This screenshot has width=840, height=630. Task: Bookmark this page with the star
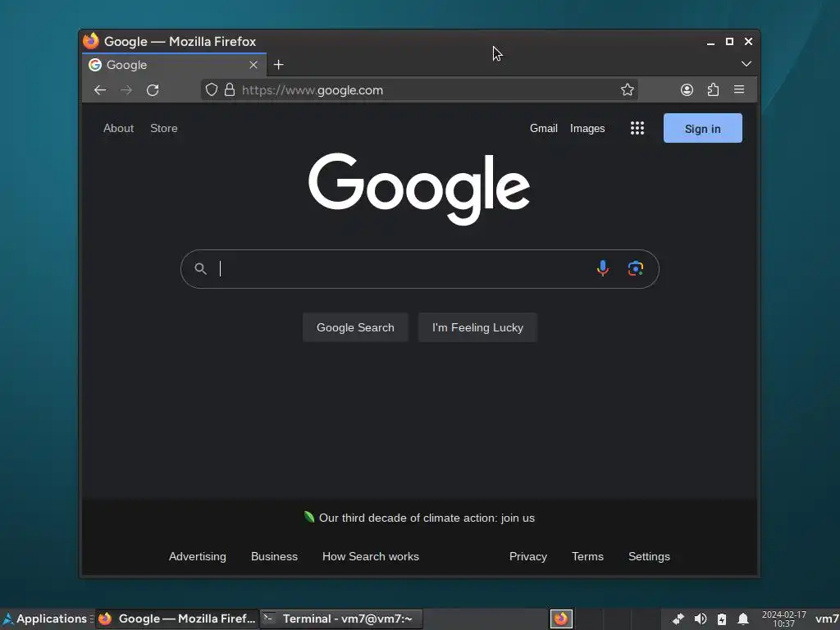628,89
